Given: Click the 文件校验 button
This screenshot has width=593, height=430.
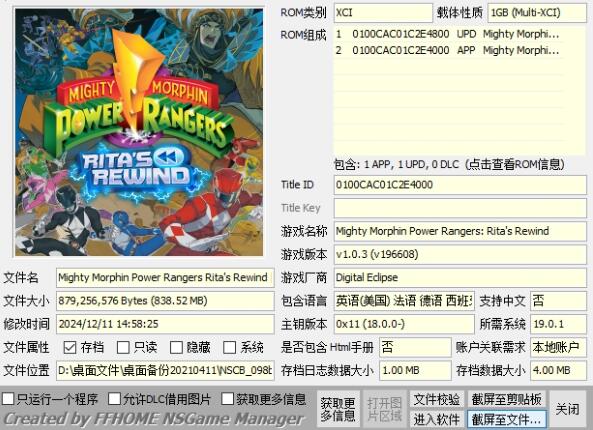Looking at the screenshot, I should coord(437,399).
